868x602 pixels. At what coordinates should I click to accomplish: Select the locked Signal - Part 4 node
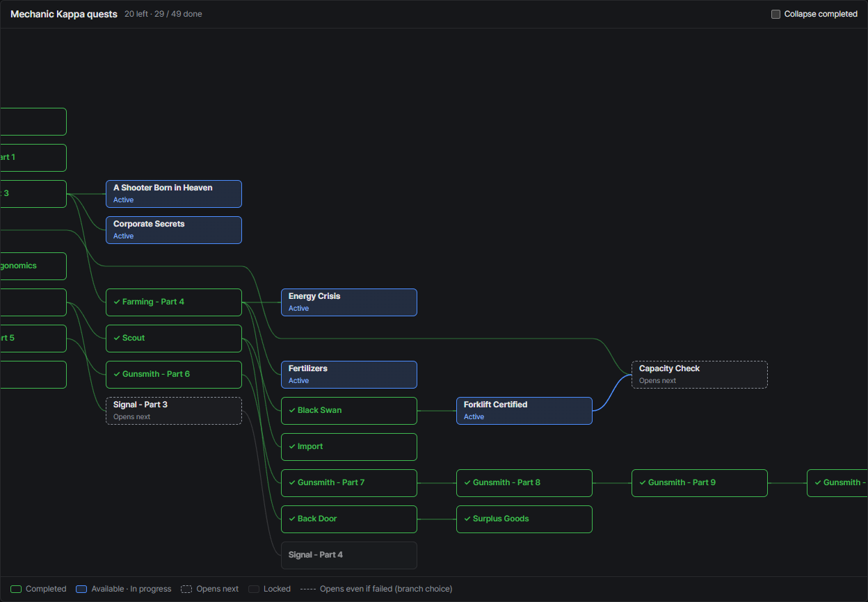[x=349, y=555]
